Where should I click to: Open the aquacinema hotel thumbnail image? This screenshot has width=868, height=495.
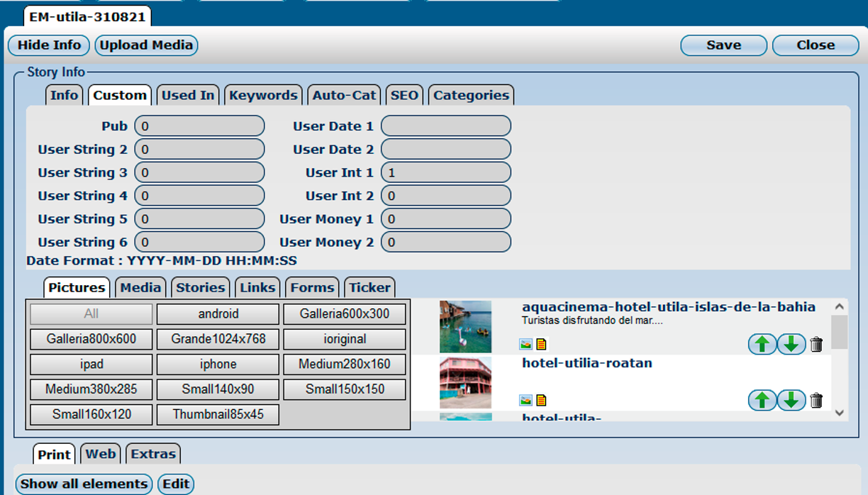coord(465,326)
